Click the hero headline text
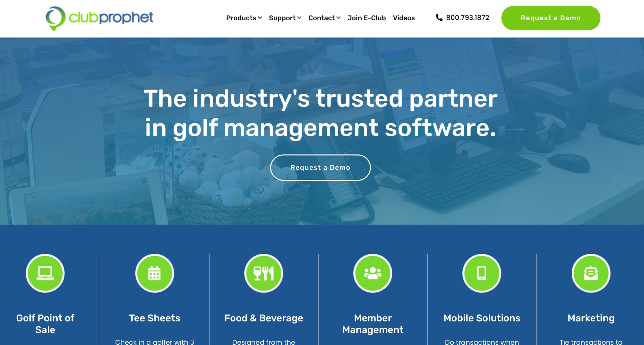This screenshot has width=644, height=345. click(x=320, y=113)
